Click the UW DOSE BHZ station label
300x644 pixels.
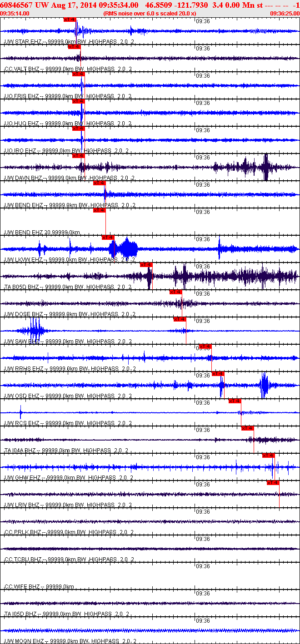pyautogui.click(x=68, y=314)
